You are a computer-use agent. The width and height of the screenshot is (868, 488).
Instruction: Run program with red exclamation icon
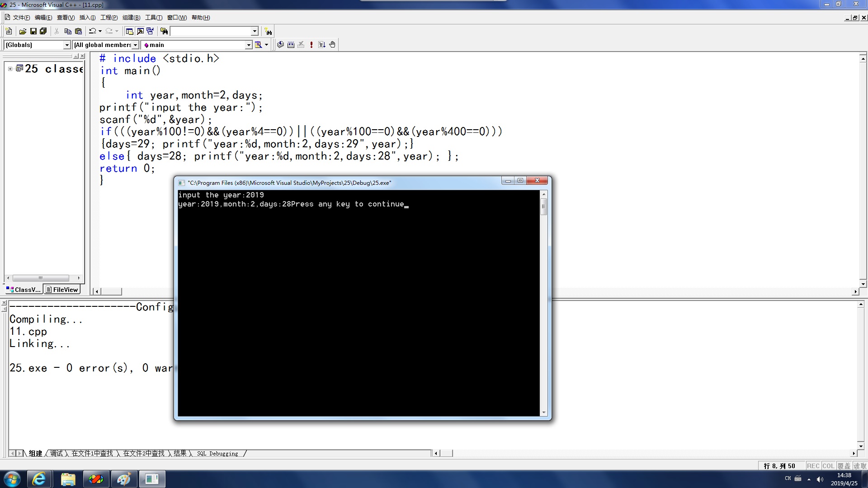point(311,45)
